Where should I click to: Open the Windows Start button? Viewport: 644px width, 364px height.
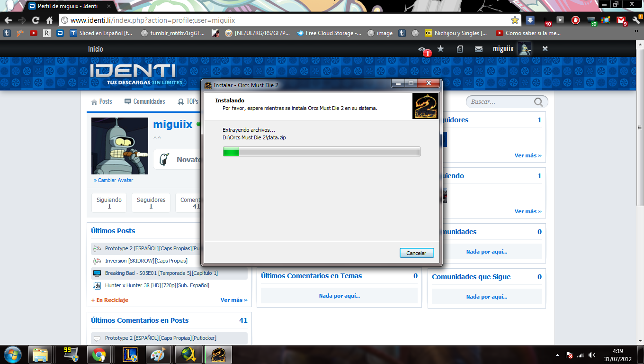pyautogui.click(x=13, y=355)
